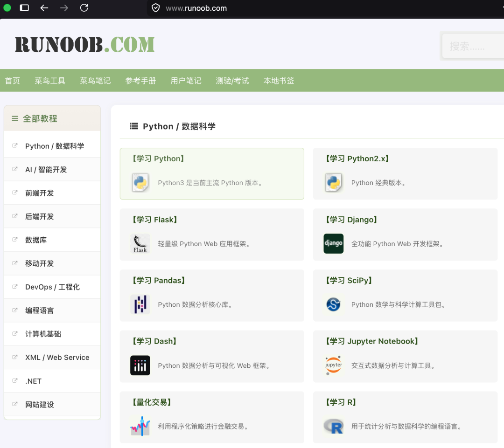Click the browser back arrow
504x448 pixels.
pos(44,8)
